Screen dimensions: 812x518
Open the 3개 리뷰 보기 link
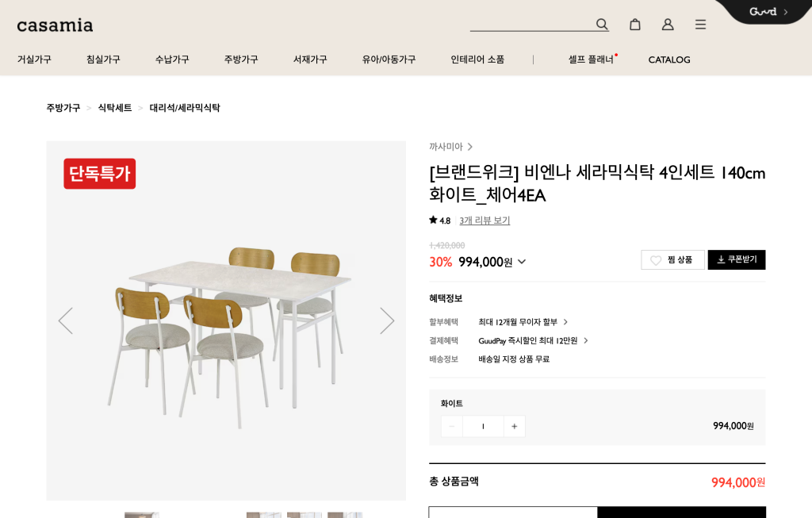[x=485, y=221]
